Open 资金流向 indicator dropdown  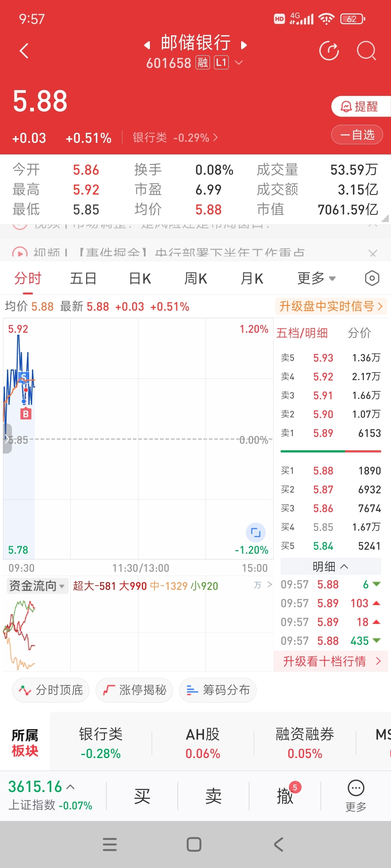(x=37, y=586)
